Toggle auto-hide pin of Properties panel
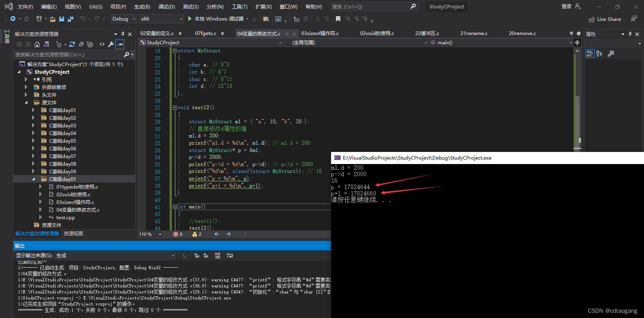The image size is (644, 318). click(630, 34)
